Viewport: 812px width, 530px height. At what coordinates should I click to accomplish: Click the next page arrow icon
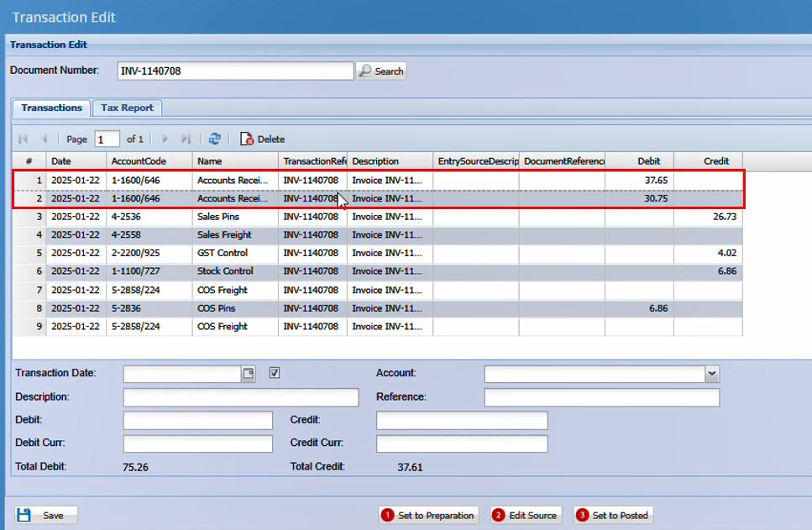tap(165, 139)
